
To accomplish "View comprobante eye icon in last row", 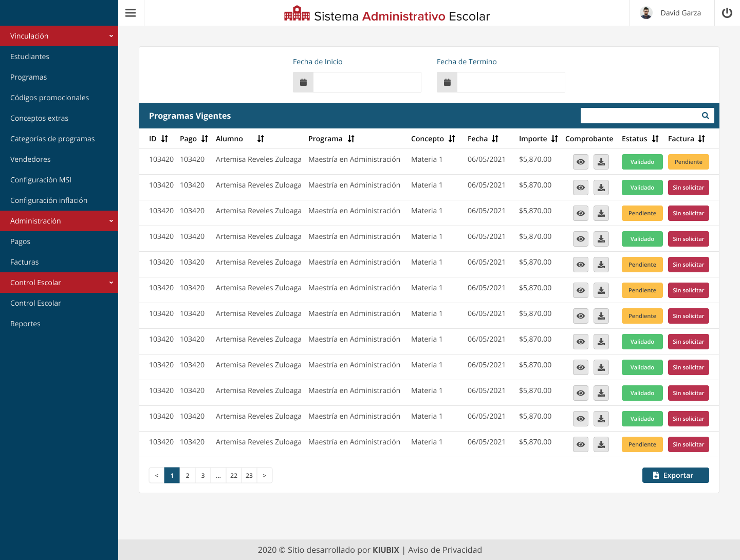I will 580,444.
